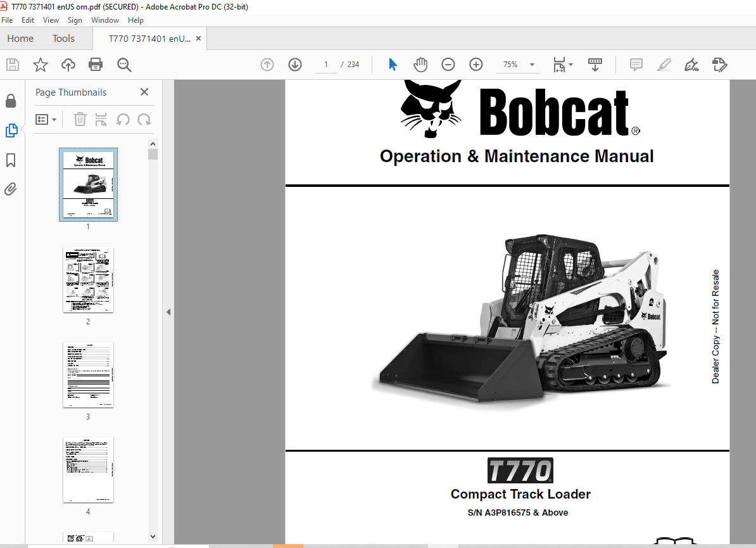Add to starred files (star icon)

41,65
